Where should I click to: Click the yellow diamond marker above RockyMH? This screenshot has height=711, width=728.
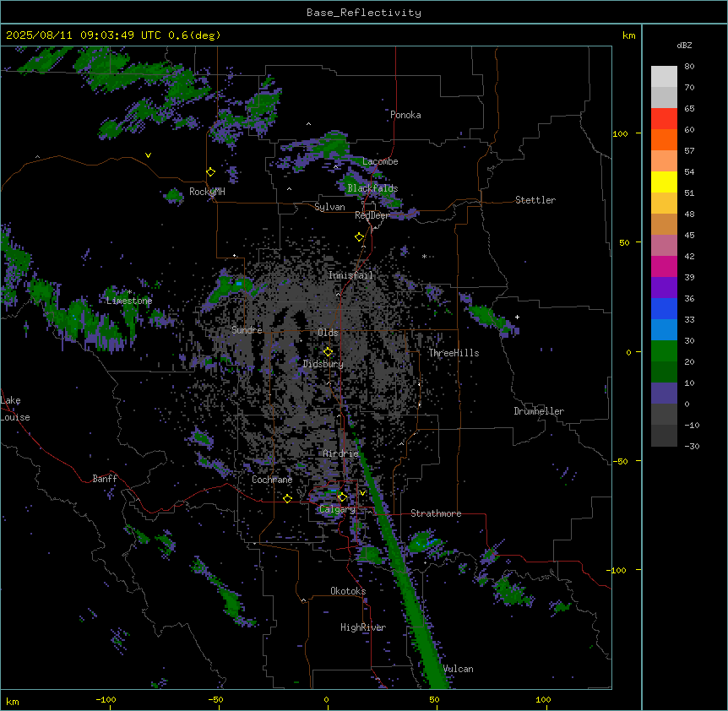click(210, 172)
